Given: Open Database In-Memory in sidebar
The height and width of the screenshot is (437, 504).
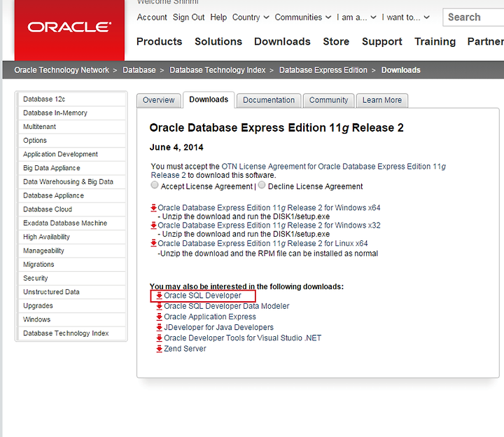Looking at the screenshot, I should coord(72,113).
